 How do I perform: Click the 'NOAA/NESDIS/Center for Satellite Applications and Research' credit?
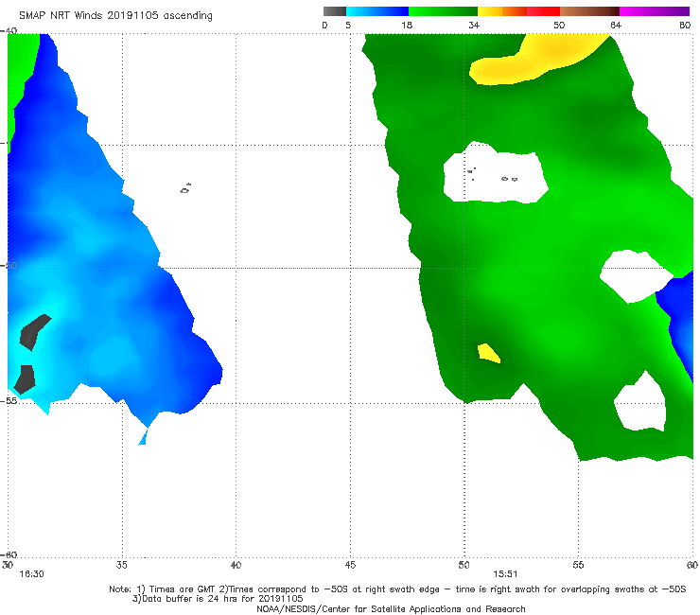click(x=391, y=608)
